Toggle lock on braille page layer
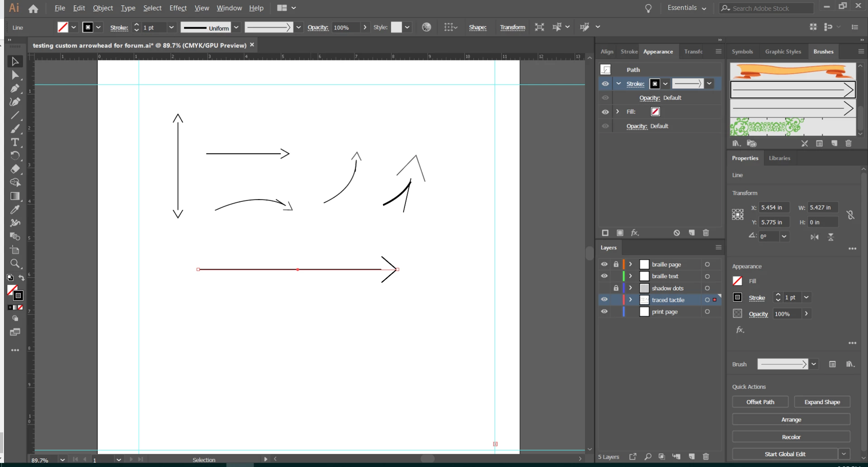868x467 pixels. pos(616,264)
